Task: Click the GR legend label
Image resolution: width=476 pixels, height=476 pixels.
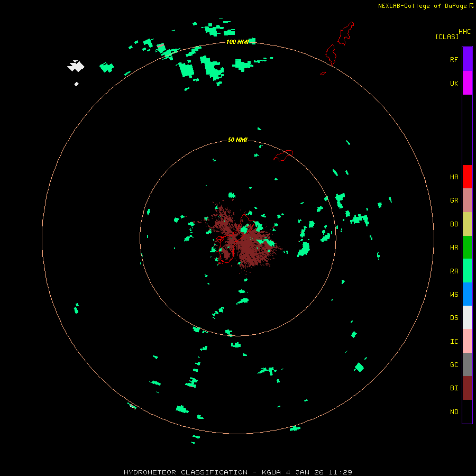Action: (x=454, y=200)
